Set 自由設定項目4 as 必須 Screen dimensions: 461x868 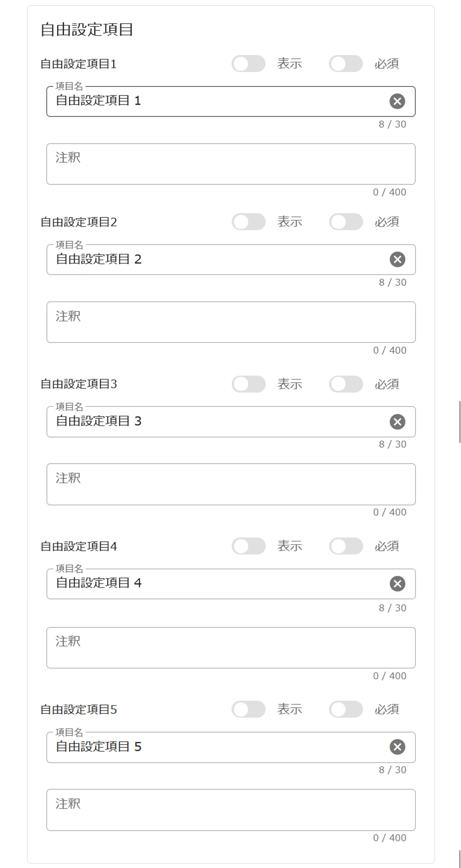(346, 546)
